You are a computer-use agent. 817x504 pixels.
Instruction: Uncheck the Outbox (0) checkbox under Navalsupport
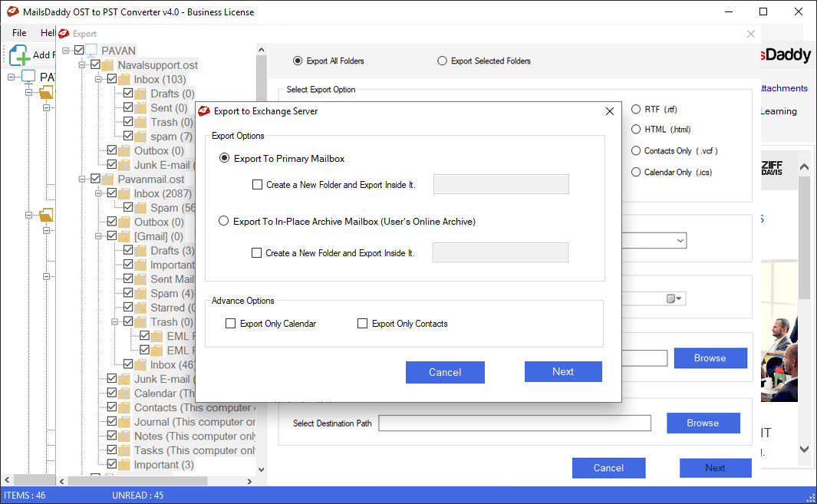(x=112, y=150)
